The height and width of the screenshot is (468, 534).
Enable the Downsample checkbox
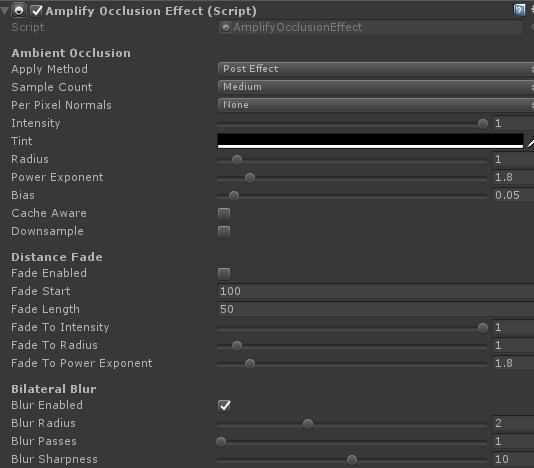pos(224,232)
